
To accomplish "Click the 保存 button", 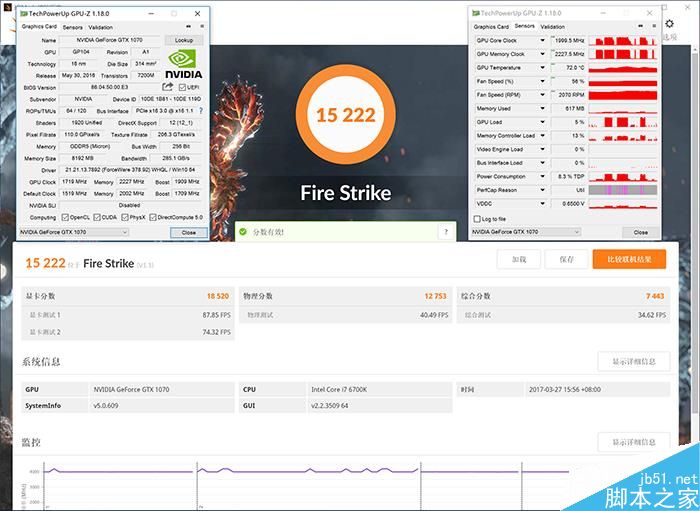I will pos(566,259).
